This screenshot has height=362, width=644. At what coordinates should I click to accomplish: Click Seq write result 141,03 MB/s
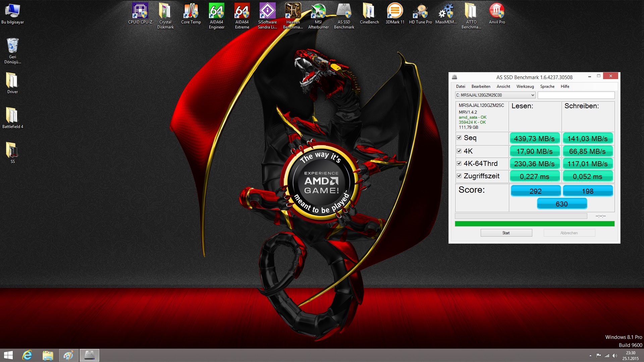click(x=588, y=138)
